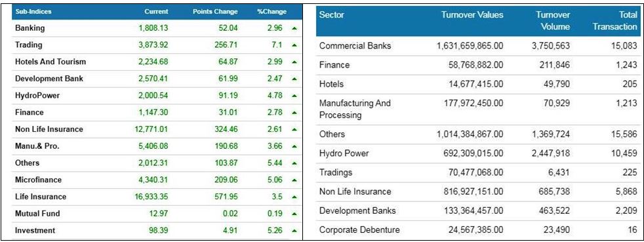Click the Sub-Indices column header
Image resolution: width=644 pixels, height=242 pixels.
click(33, 12)
